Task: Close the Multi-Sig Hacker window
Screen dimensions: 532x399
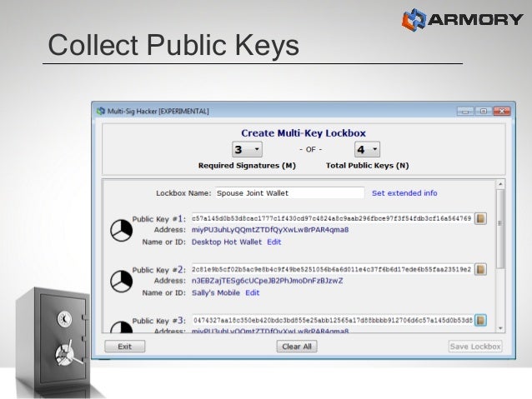Action: tap(502, 111)
